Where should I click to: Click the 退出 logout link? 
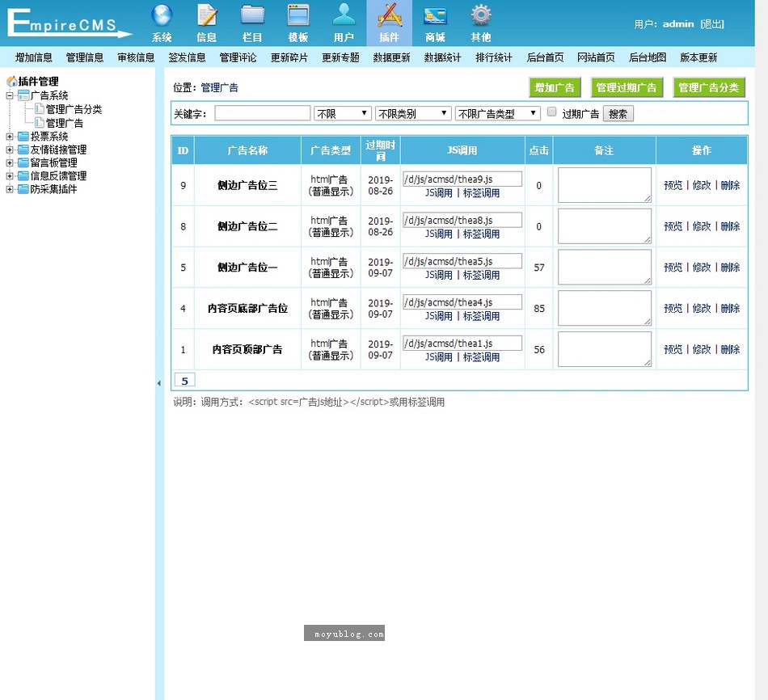712,24
